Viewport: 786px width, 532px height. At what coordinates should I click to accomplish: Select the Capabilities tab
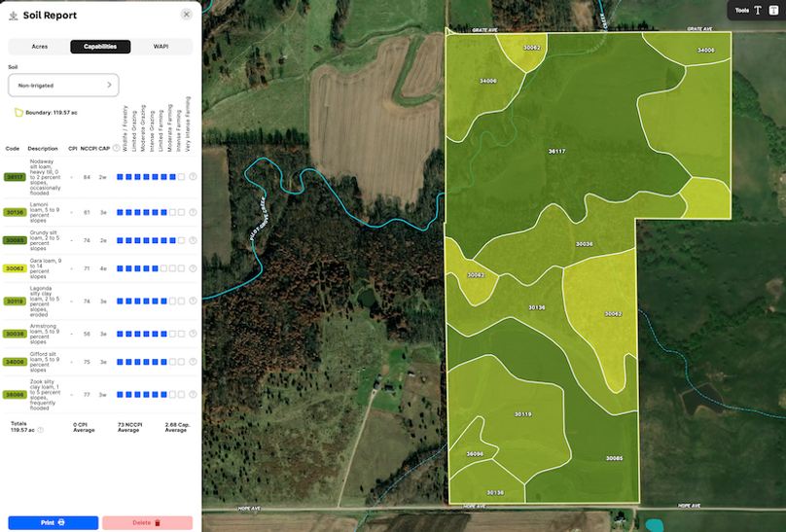point(100,47)
